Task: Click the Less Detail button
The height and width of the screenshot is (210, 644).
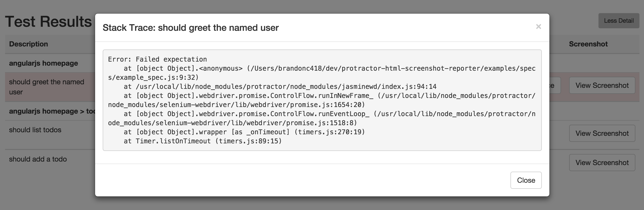Action: pyautogui.click(x=618, y=21)
